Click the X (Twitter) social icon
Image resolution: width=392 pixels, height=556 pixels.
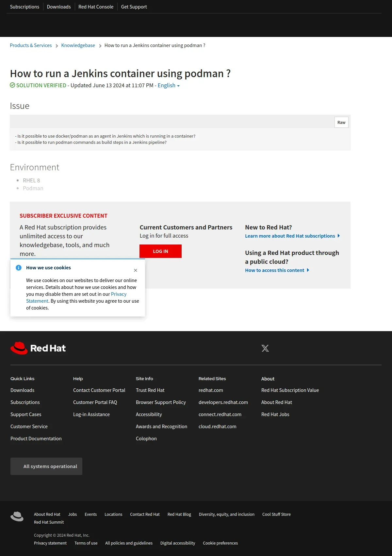(x=265, y=348)
